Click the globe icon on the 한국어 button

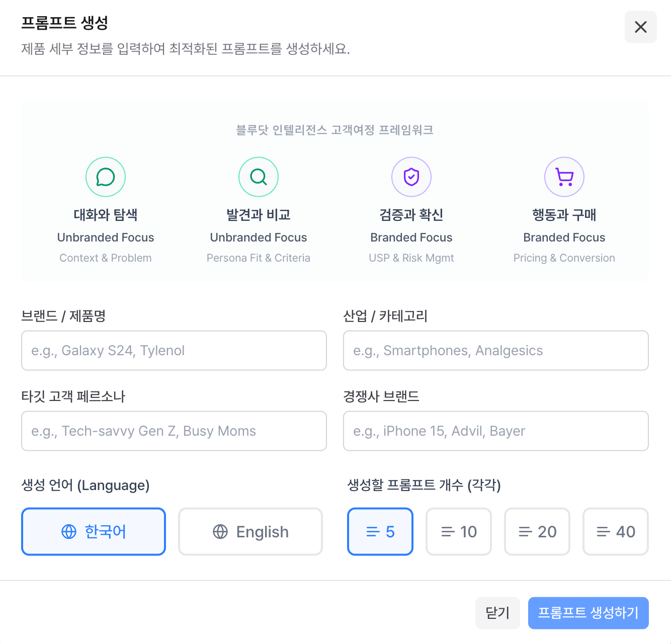(x=68, y=531)
